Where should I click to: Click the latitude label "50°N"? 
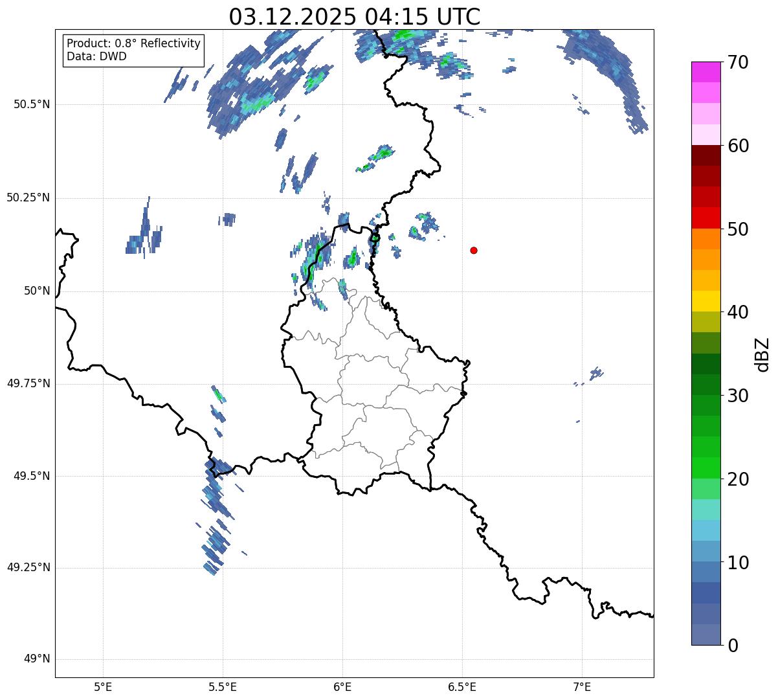pyautogui.click(x=37, y=291)
